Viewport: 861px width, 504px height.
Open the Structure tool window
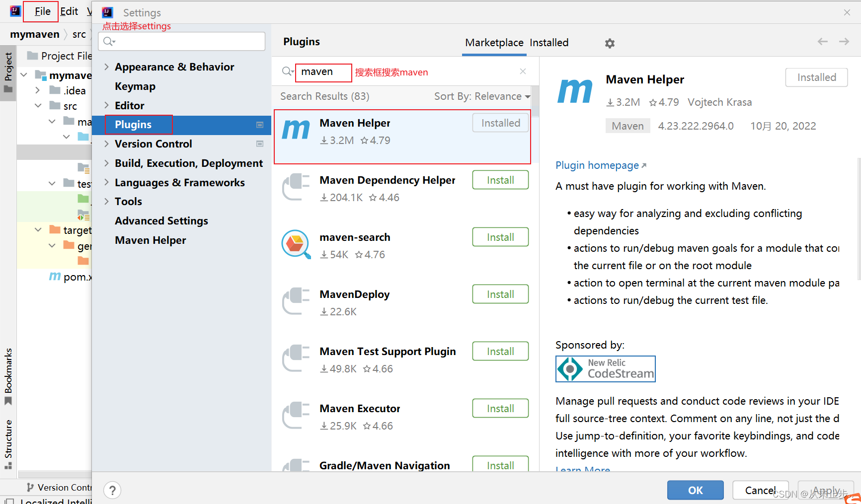click(8, 444)
